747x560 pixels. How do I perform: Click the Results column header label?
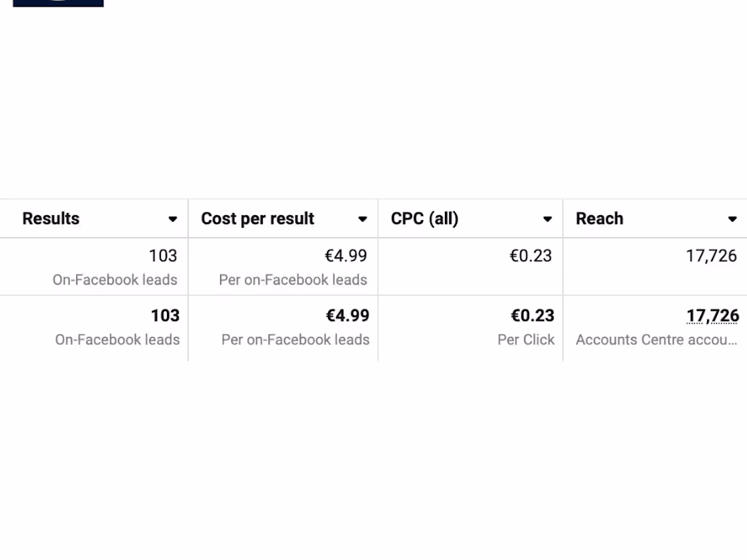[x=51, y=219]
